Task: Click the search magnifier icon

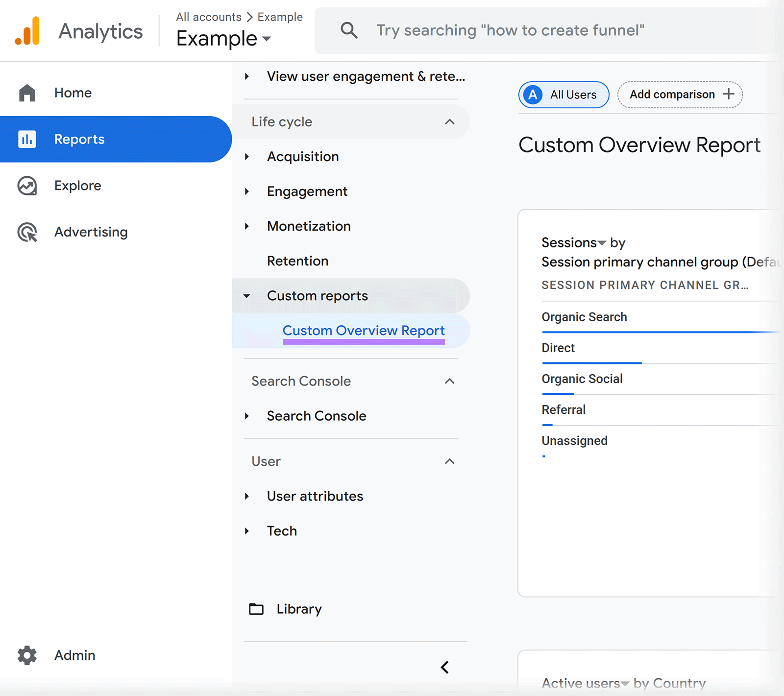Action: (349, 30)
